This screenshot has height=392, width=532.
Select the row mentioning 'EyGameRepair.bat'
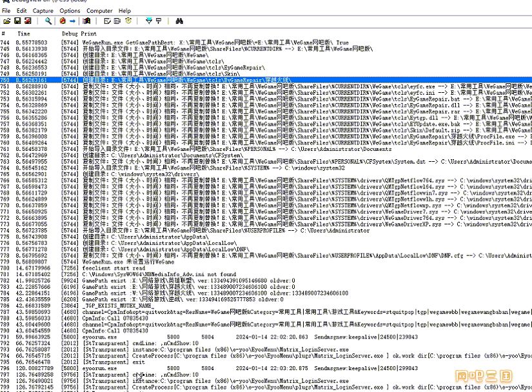tap(266, 99)
